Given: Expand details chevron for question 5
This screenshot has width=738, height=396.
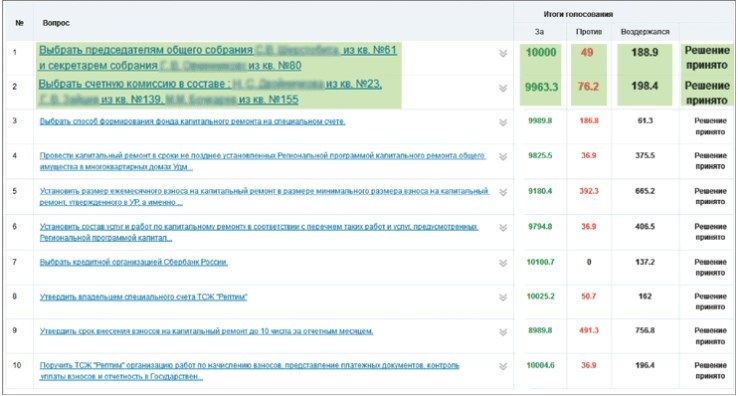Looking at the screenshot, I should click(503, 192).
